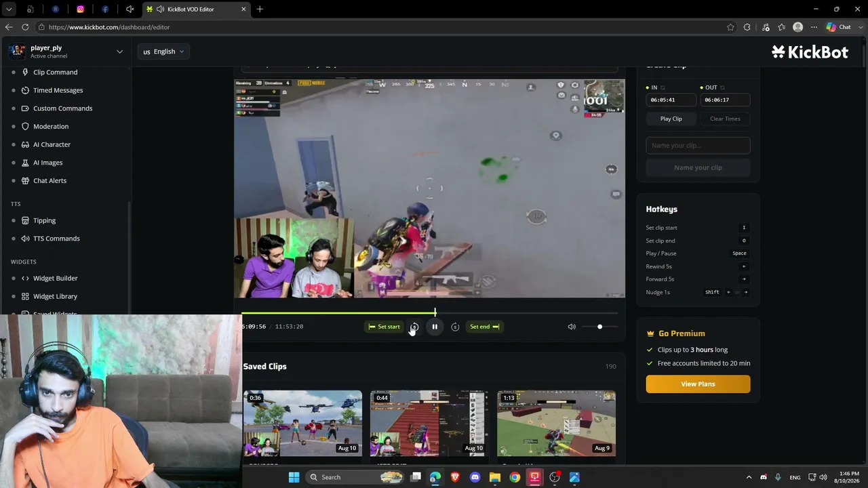The height and width of the screenshot is (488, 868).
Task: Open the 0:36 saved clip thumbnail
Action: point(302,423)
